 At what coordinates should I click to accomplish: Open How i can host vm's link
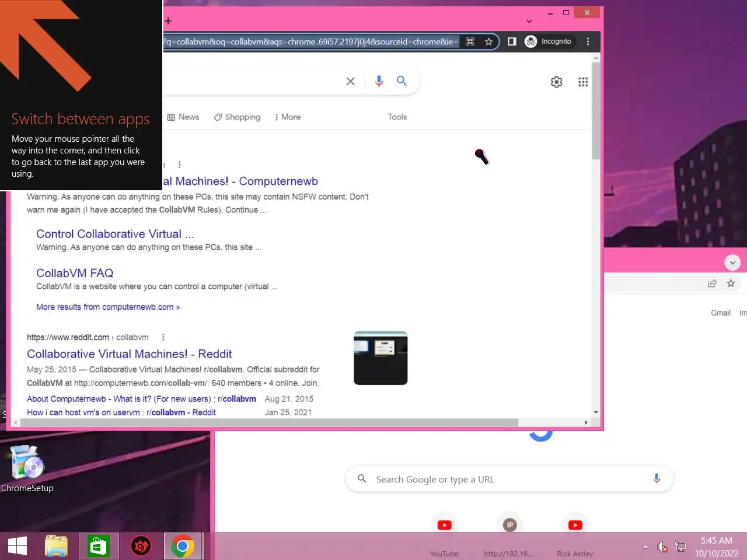[121, 412]
